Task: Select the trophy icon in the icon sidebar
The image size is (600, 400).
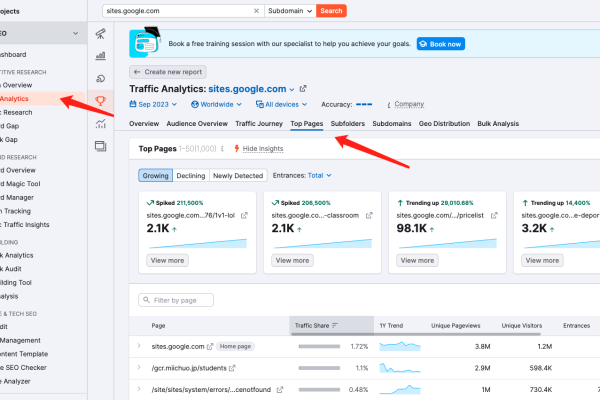Action: tap(101, 101)
